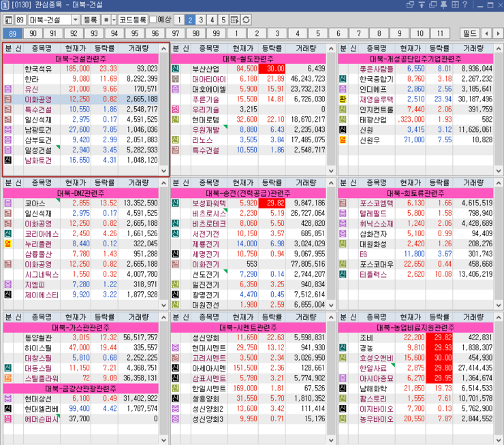This screenshot has width=504, height=445.
Task: Click the field scroll left arrow next to 필드
Action: click(x=487, y=33)
